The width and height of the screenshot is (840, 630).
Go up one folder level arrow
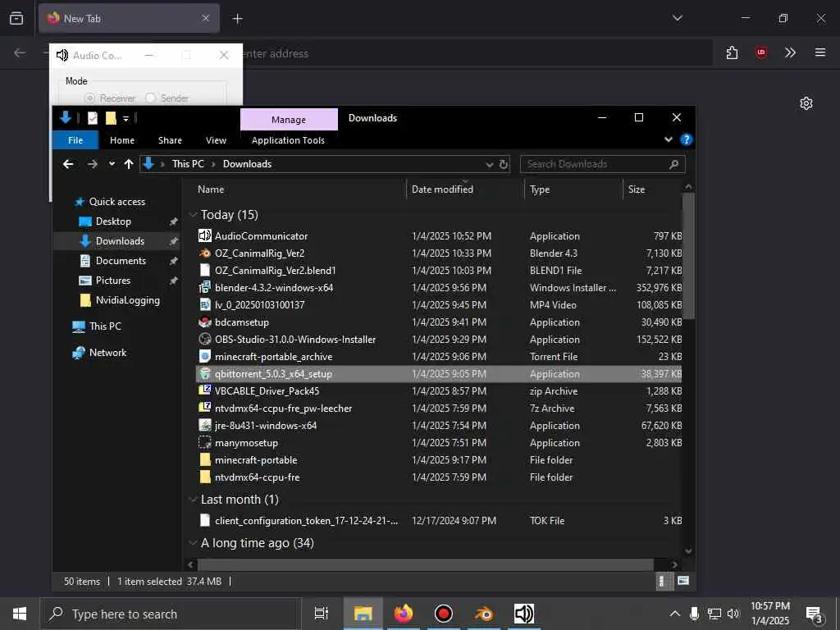[129, 164]
